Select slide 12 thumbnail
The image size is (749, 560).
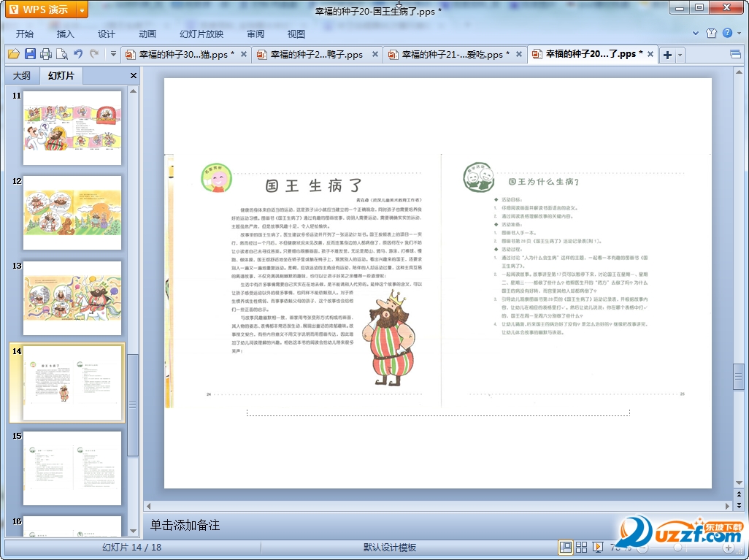coord(72,212)
